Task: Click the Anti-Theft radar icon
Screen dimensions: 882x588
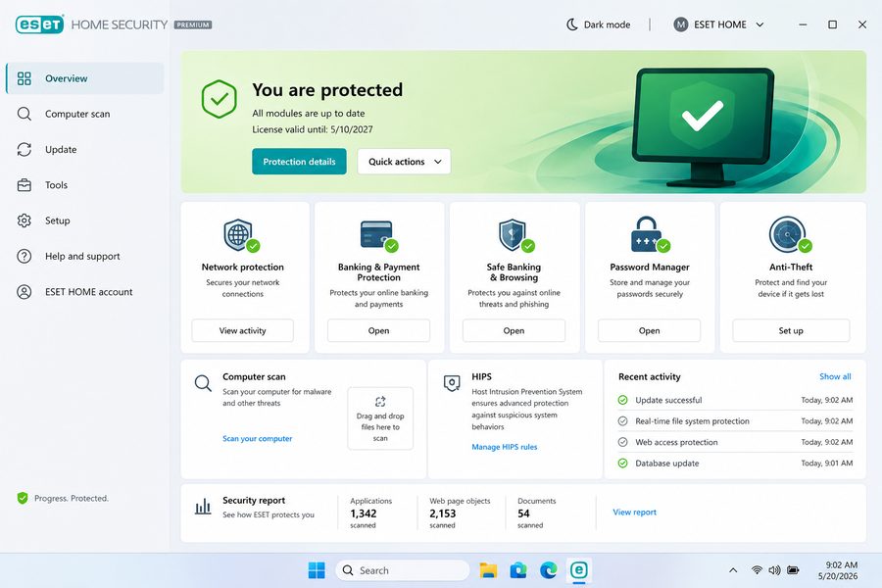Action: (789, 235)
